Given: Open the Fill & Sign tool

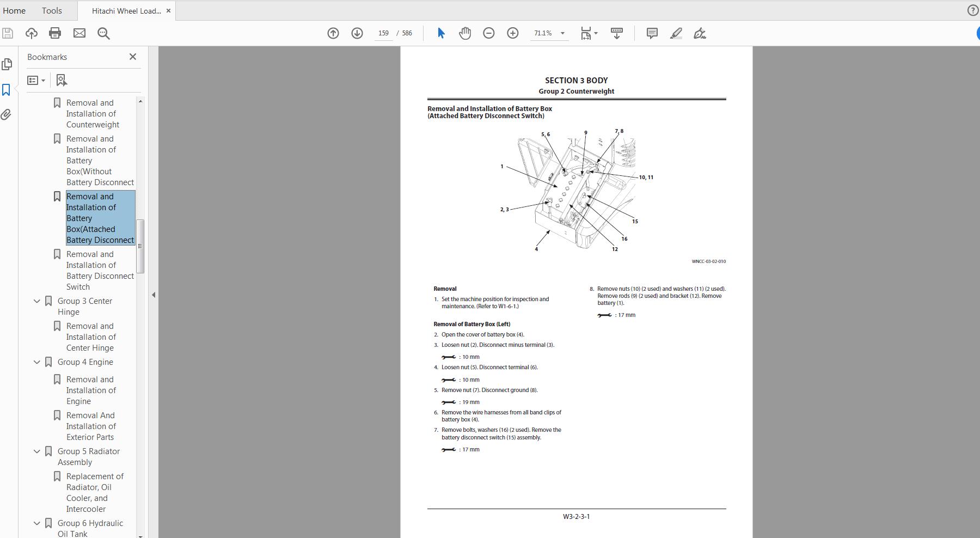Looking at the screenshot, I should coord(700,33).
